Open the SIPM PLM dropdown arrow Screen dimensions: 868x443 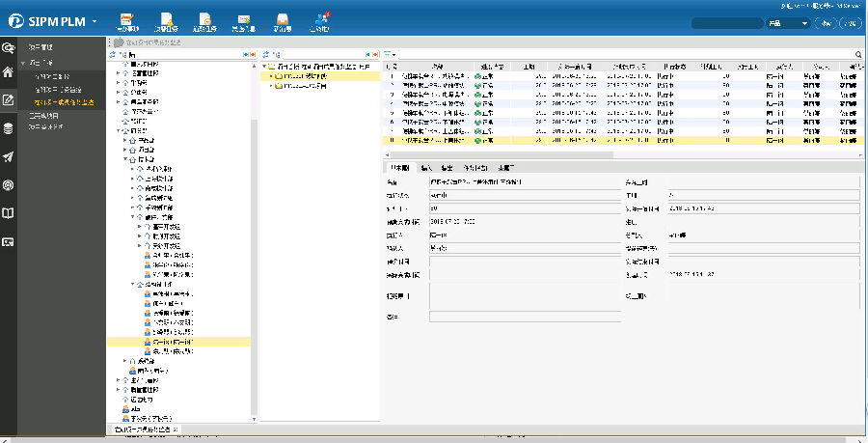(95, 20)
